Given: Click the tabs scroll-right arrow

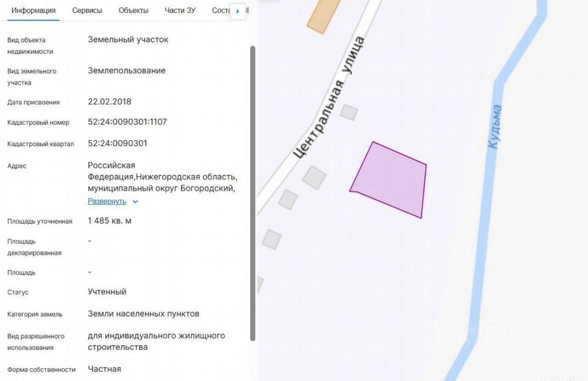Looking at the screenshot, I should coord(238,11).
